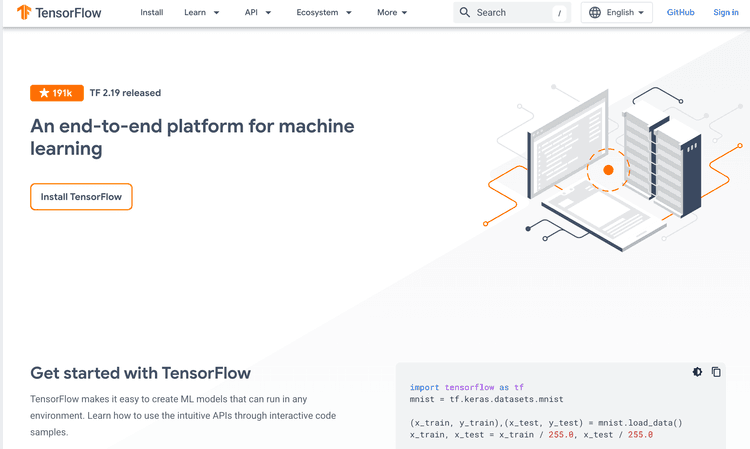Open the Learn menu
The height and width of the screenshot is (449, 750).
tap(195, 12)
